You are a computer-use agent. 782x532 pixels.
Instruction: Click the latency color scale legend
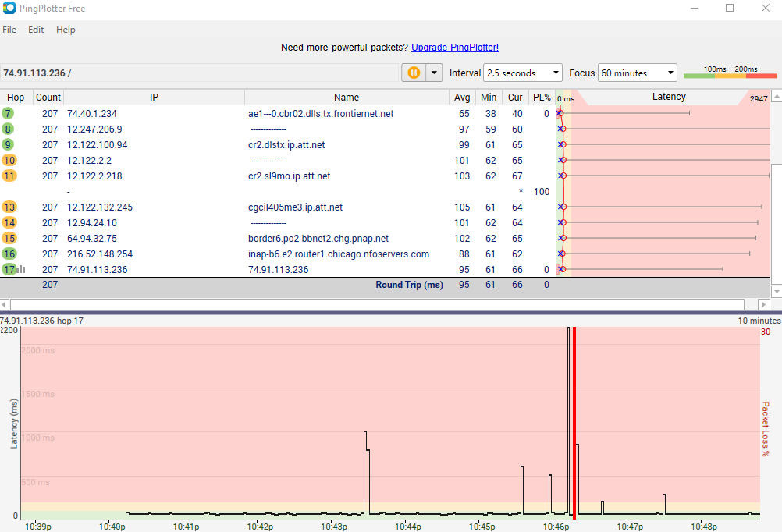(x=730, y=73)
